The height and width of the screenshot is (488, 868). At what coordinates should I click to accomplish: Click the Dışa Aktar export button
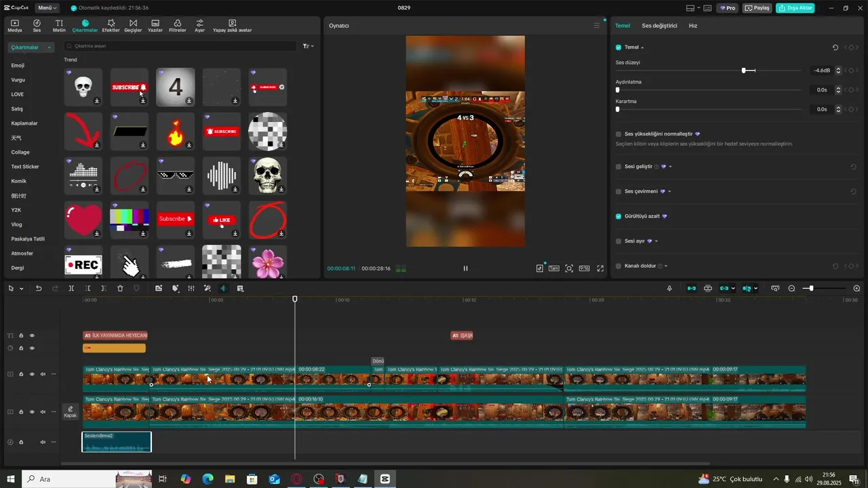point(796,8)
